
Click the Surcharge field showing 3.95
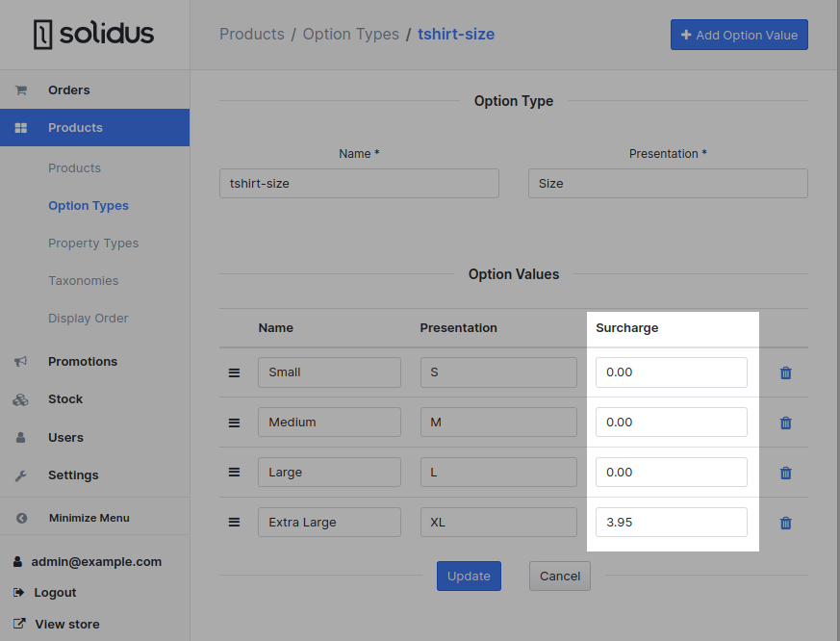tap(671, 522)
